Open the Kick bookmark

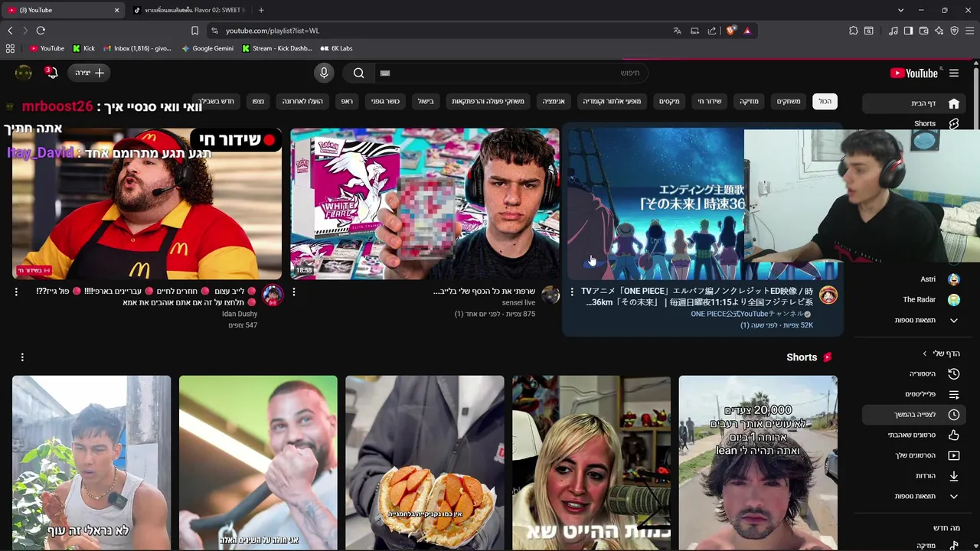[x=83, y=48]
